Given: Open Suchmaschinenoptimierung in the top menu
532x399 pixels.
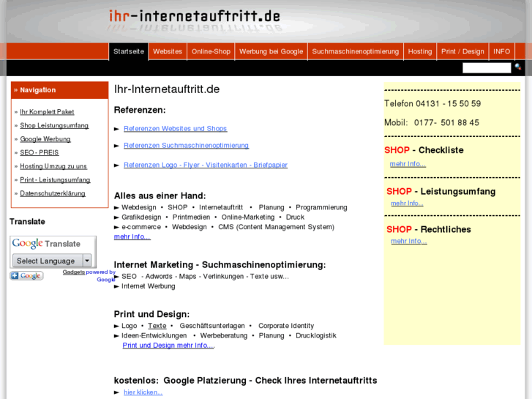Looking at the screenshot, I should (x=355, y=52).
